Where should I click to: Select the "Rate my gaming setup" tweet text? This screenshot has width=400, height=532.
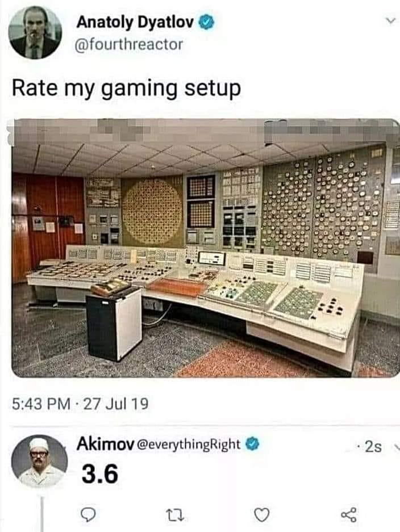pyautogui.click(x=126, y=88)
